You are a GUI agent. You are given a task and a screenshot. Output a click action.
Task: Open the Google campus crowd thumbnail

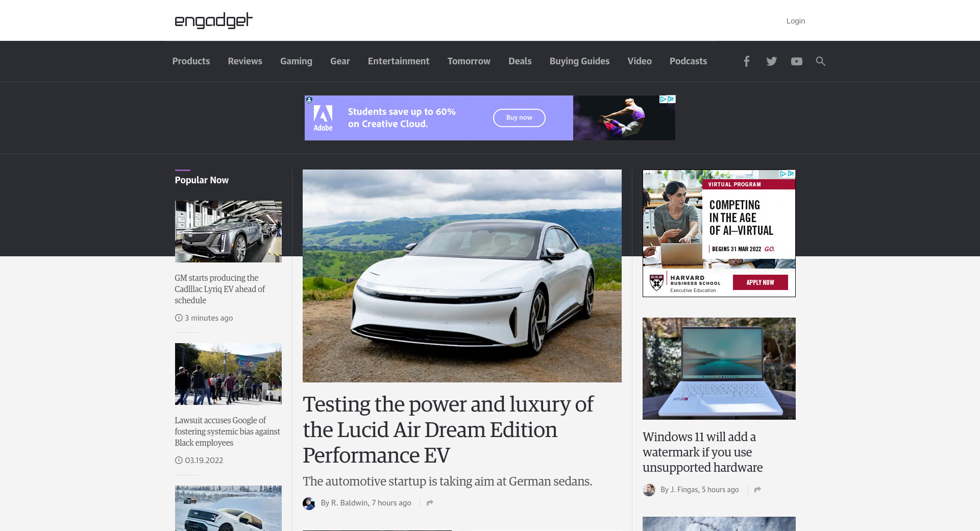[x=228, y=374]
